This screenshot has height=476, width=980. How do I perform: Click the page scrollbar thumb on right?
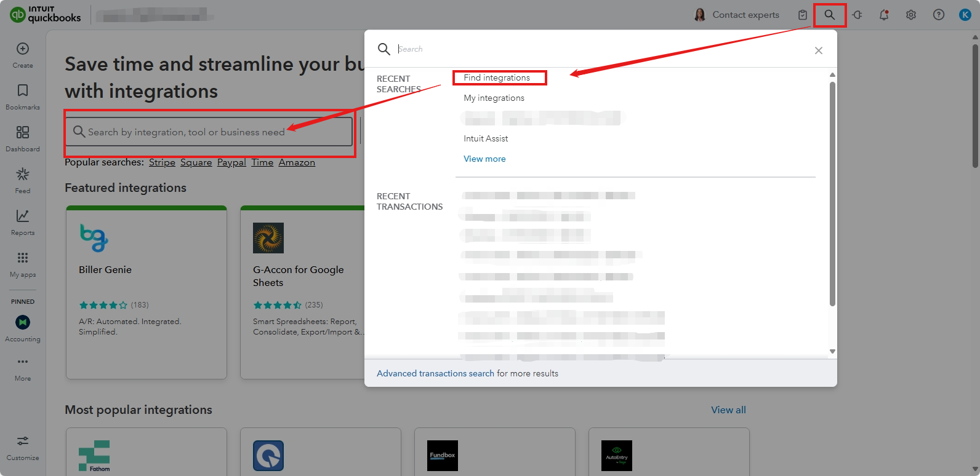[975, 105]
